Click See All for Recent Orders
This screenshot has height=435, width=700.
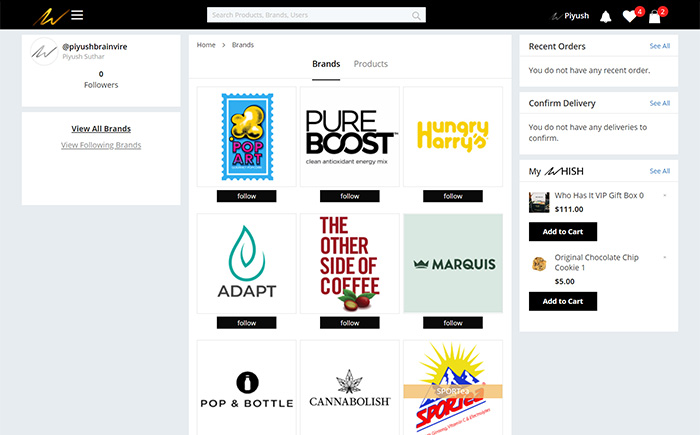tap(660, 46)
